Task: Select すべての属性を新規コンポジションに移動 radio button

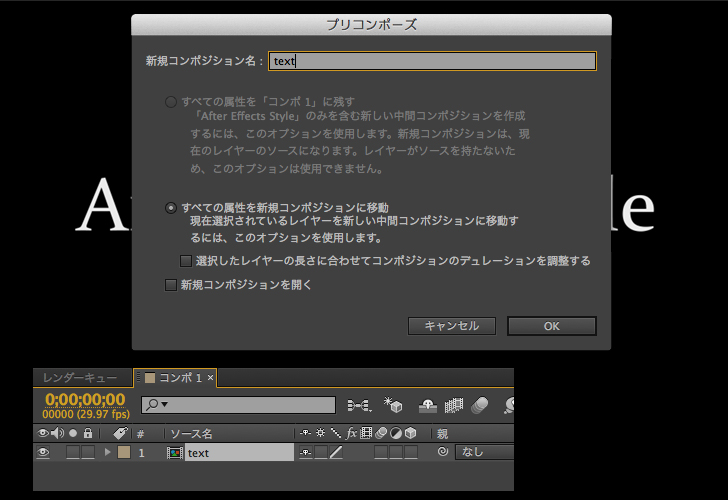Action: (171, 208)
